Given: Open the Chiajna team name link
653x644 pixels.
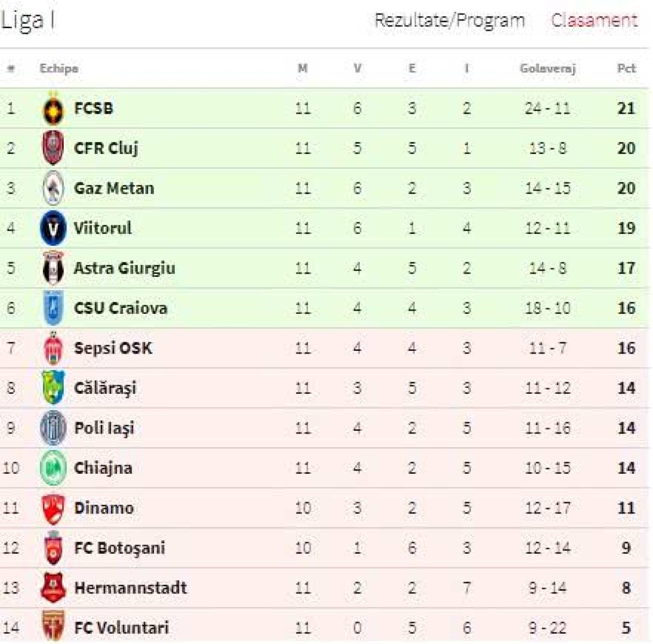Looking at the screenshot, I should click(x=103, y=468).
